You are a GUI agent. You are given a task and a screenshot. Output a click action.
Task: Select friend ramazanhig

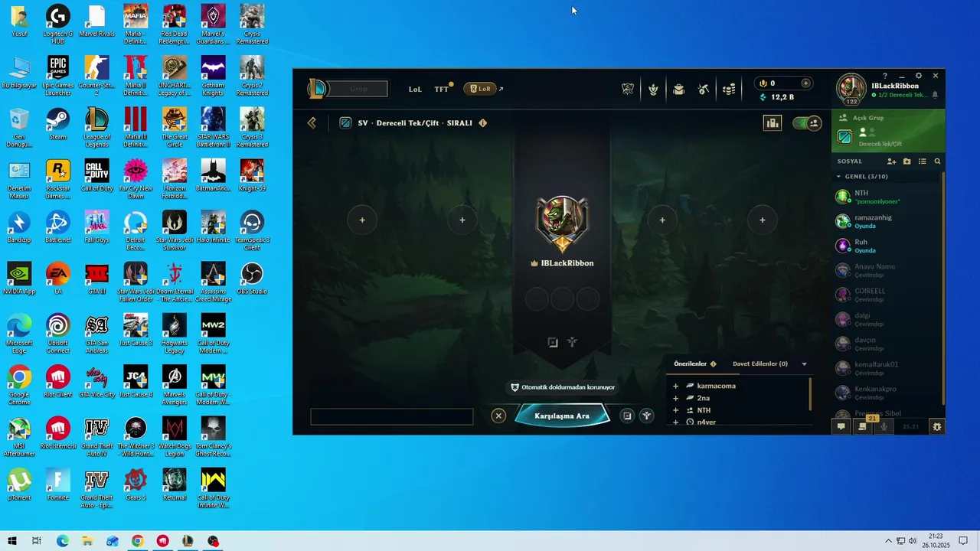tap(888, 221)
